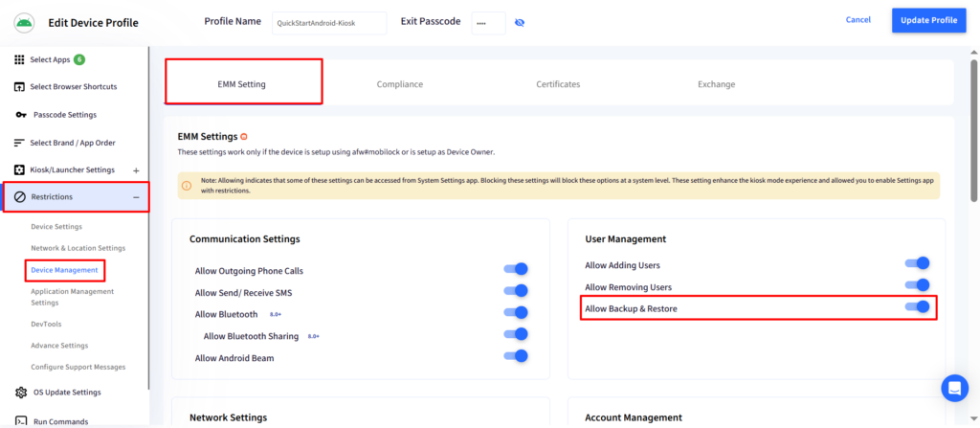Click the 8.0+ label beside Bluetooth Sharing
The width and height of the screenshot is (980, 428).
pos(313,337)
